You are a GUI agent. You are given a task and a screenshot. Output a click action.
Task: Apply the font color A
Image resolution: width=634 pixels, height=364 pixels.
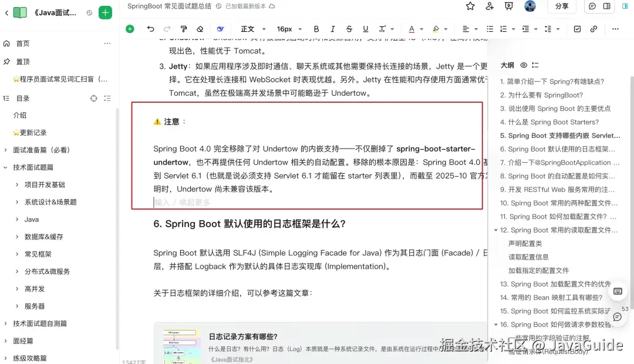[x=411, y=29]
